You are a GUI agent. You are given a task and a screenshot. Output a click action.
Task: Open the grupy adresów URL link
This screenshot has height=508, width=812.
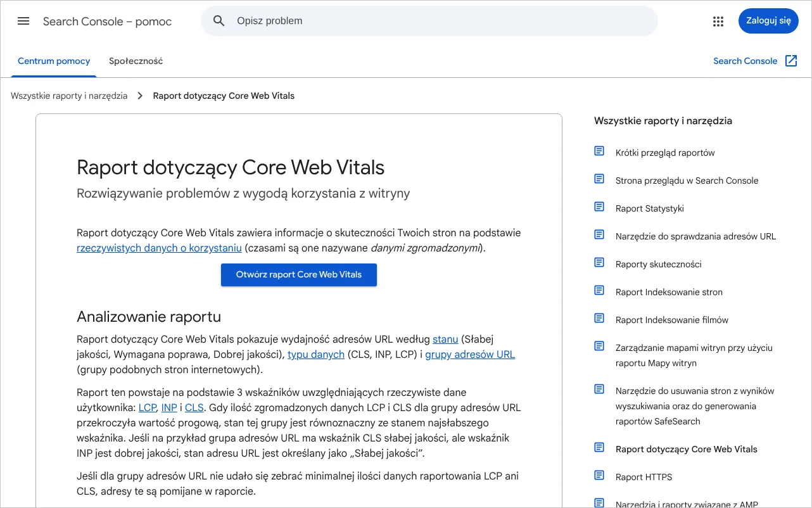pyautogui.click(x=470, y=355)
